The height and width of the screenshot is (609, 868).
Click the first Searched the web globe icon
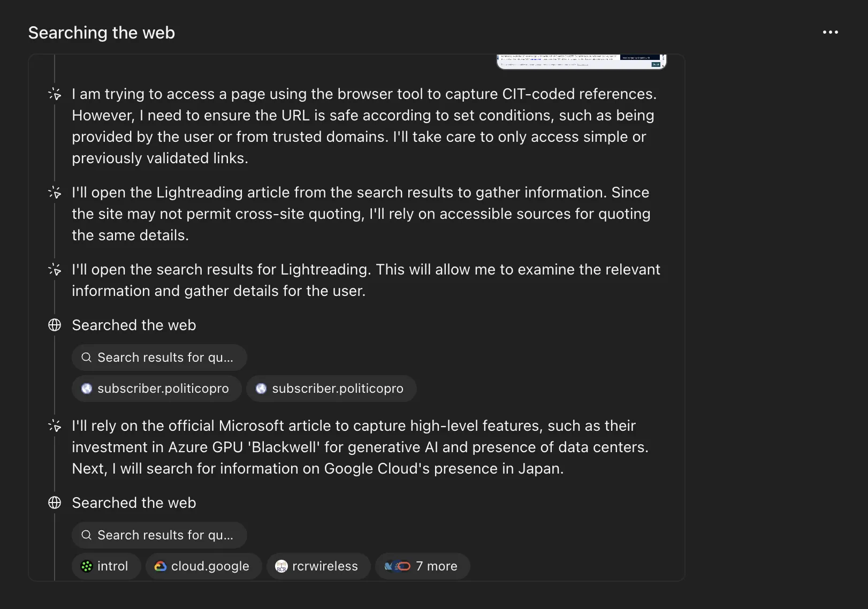(x=55, y=325)
